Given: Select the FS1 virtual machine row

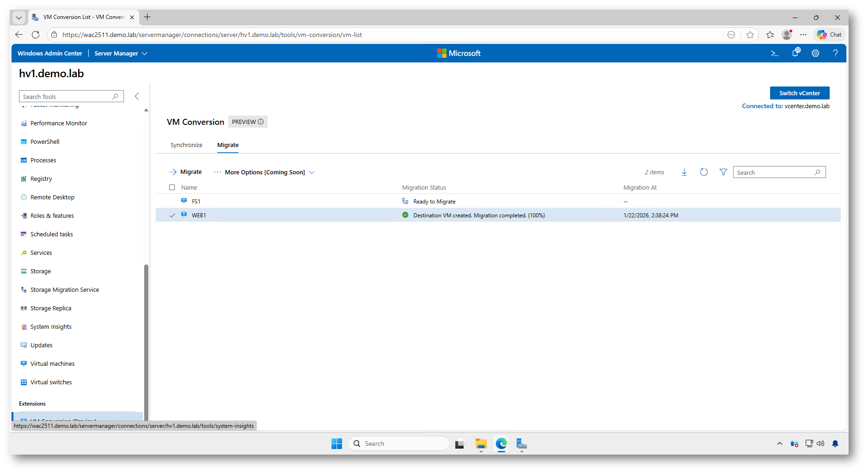Looking at the screenshot, I should click(x=196, y=202).
